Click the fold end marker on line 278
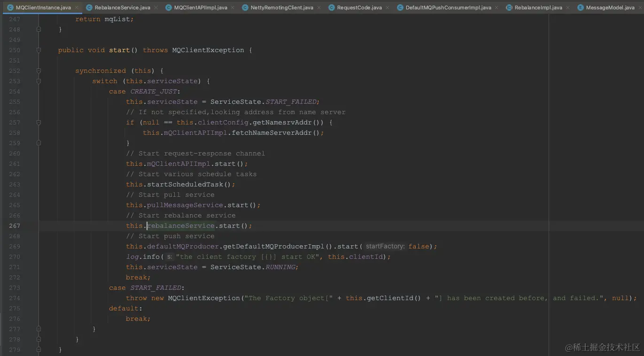Screen dimensions: 644x356 [39, 340]
